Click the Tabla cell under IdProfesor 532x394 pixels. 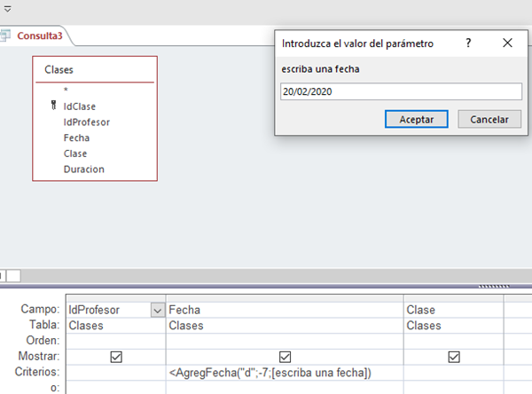click(x=115, y=326)
